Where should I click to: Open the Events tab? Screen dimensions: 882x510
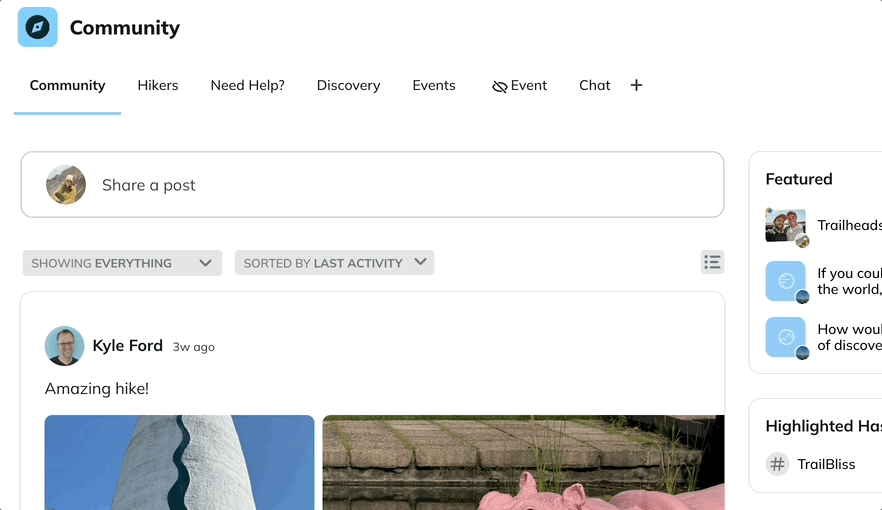(x=434, y=85)
